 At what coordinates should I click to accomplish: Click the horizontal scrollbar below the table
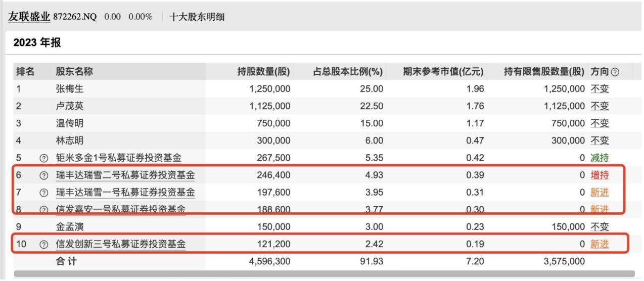coord(324,275)
